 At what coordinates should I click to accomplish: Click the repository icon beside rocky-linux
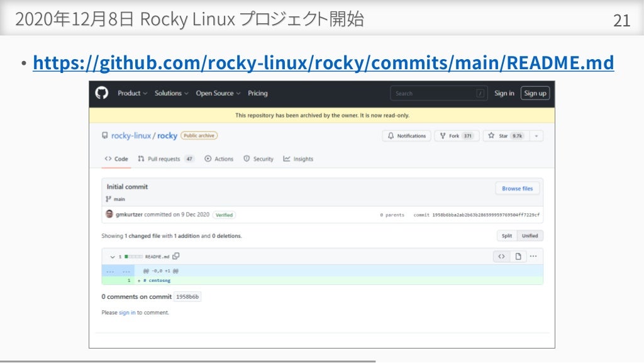click(x=105, y=135)
